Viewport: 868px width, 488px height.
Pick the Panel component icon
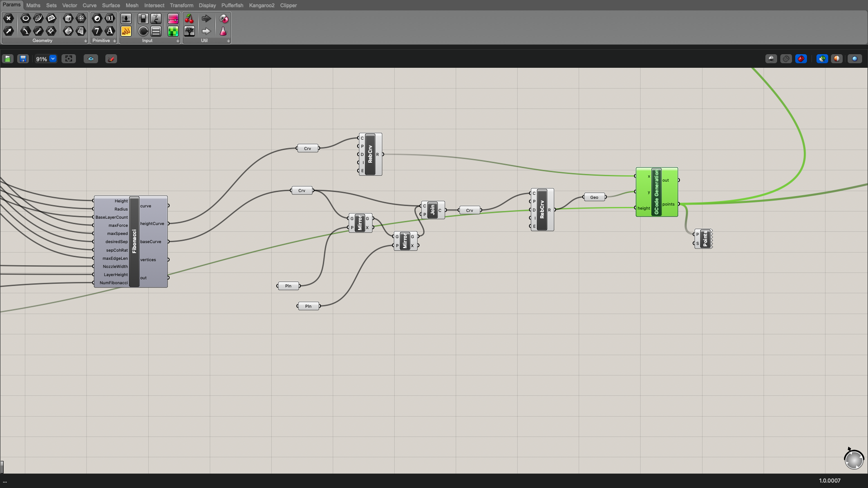click(x=126, y=31)
